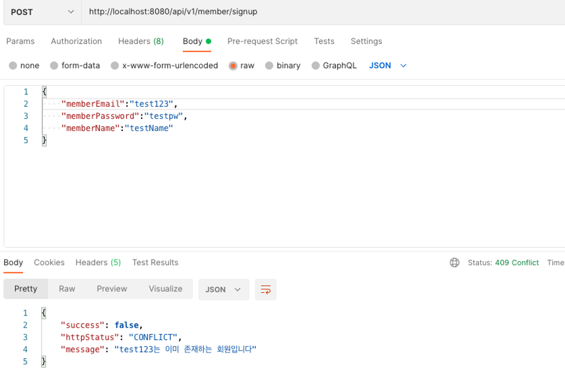This screenshot has height=392, width=565.
Task: Open the Headers (8) request tab
Action: coord(141,41)
